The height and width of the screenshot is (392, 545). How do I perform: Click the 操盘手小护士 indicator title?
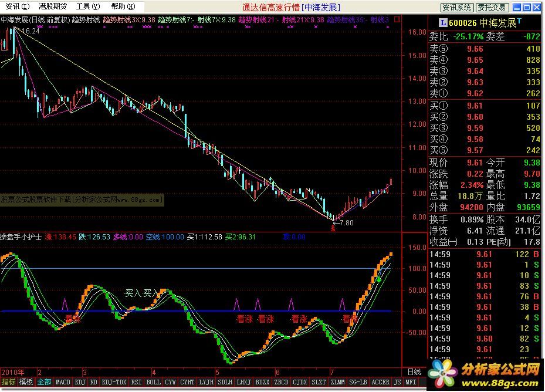pyautogui.click(x=21, y=237)
